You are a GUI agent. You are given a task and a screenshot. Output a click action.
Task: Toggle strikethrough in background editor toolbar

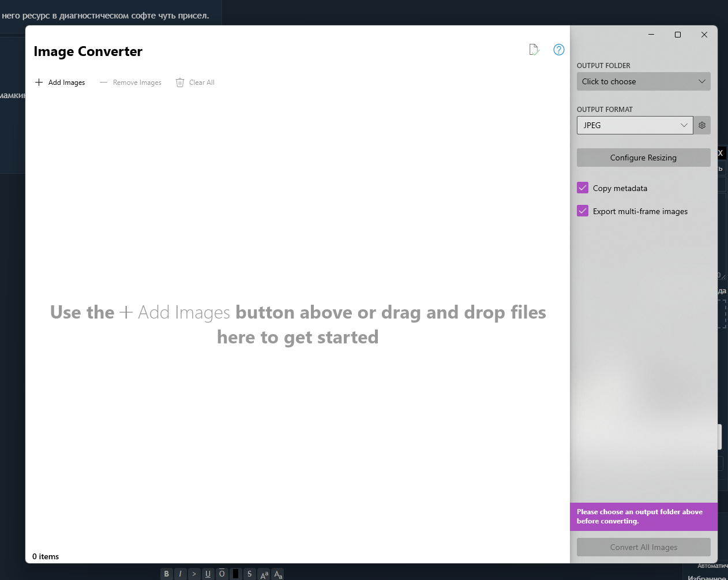tap(250, 574)
